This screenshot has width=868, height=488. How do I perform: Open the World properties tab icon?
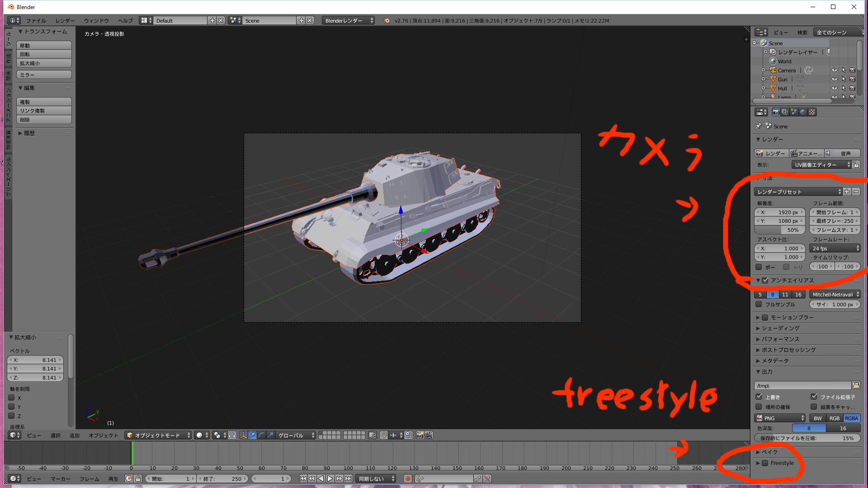(803, 112)
